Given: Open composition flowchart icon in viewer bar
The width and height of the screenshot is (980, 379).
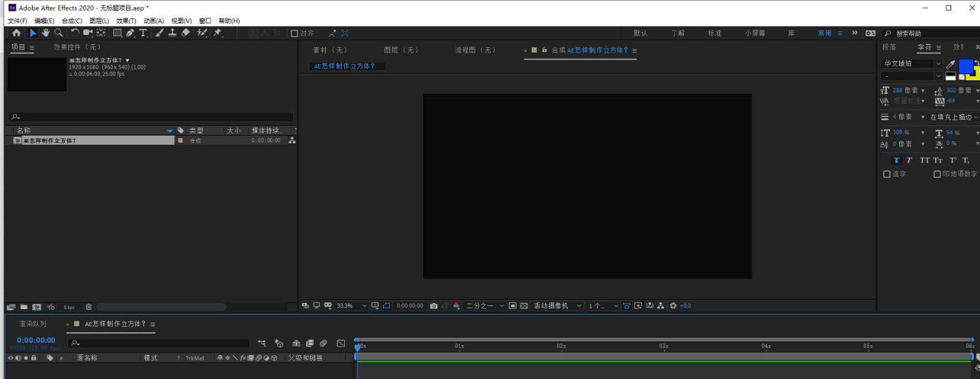Looking at the screenshot, I should click(660, 305).
